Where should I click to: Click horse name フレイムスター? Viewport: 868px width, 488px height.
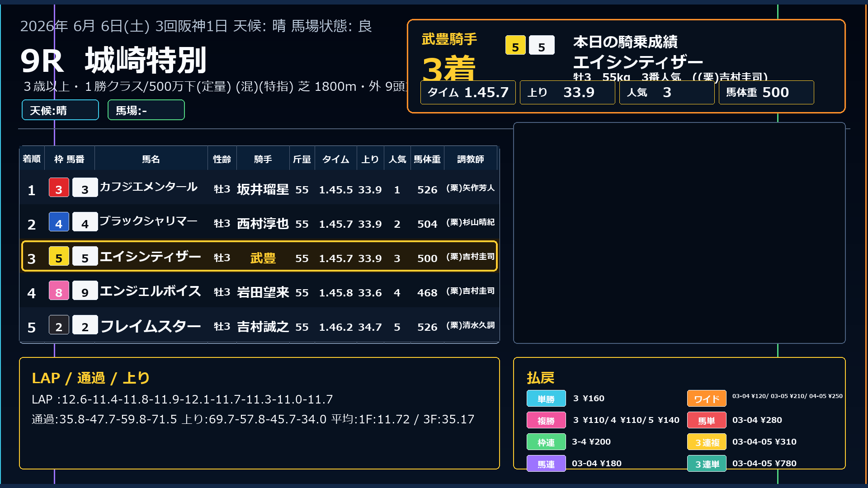tap(151, 326)
